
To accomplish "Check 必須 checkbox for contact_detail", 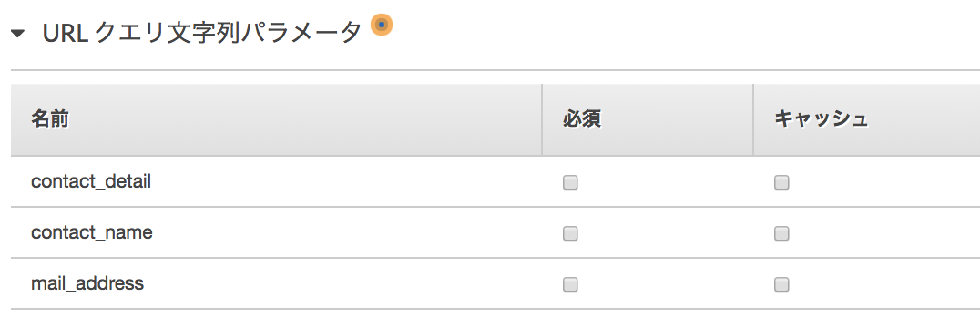I will 570,182.
